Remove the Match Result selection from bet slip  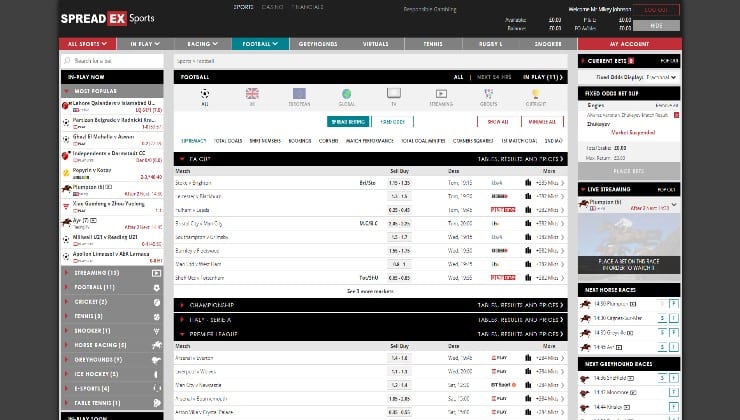coord(676,115)
